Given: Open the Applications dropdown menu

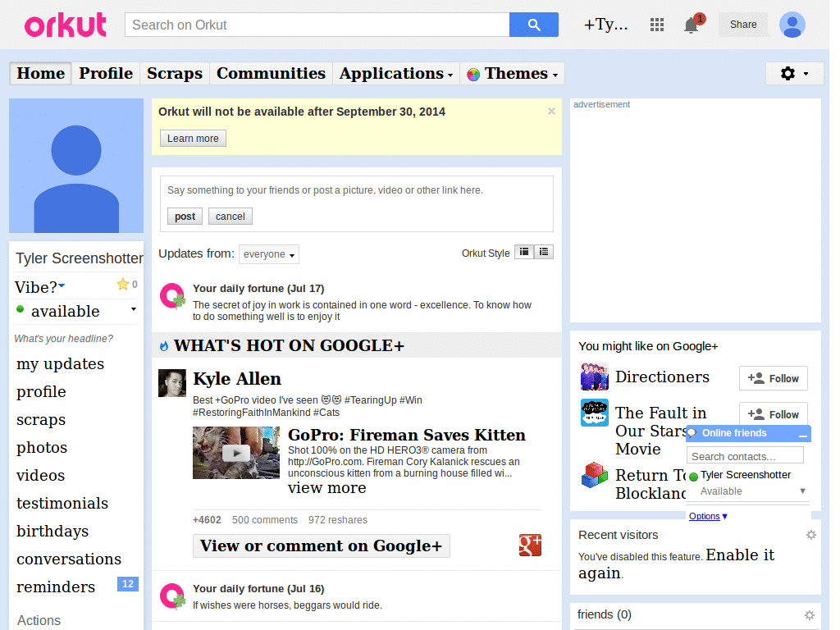Looking at the screenshot, I should pos(396,73).
